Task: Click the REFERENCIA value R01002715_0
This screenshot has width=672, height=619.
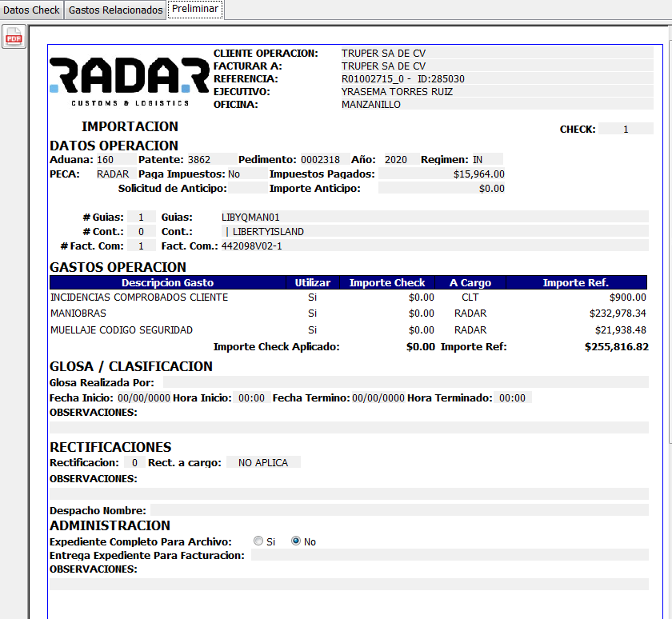Action: pos(497,79)
